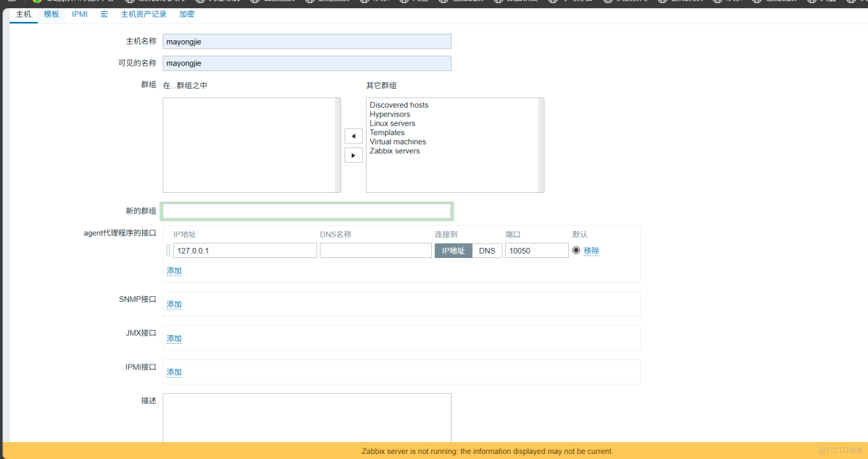Click 添加 under the agent interface

174,271
